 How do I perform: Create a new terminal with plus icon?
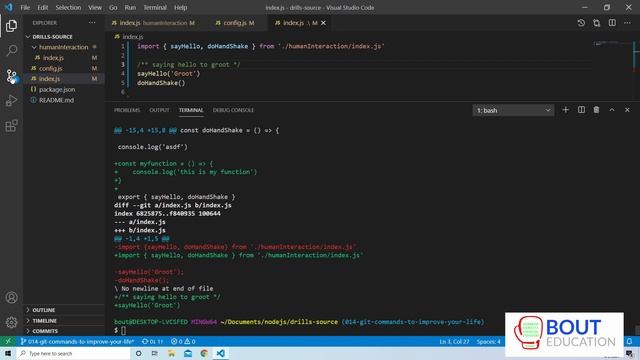565,110
